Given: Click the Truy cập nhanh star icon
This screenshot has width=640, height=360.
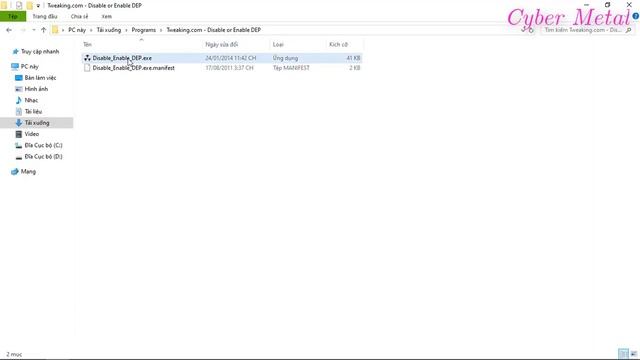Looking at the screenshot, I should (x=16, y=51).
